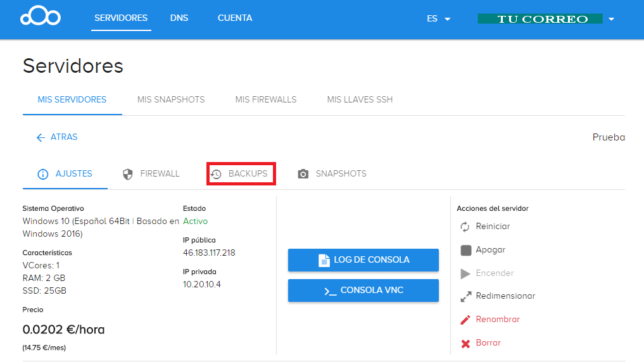Open the ES language dropdown
644x362 pixels.
(x=438, y=19)
